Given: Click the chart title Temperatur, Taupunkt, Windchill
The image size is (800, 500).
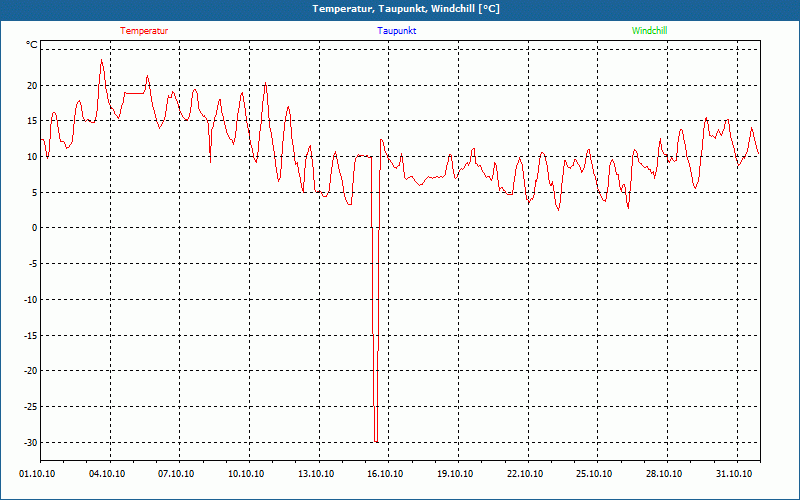Looking at the screenshot, I should [x=406, y=9].
